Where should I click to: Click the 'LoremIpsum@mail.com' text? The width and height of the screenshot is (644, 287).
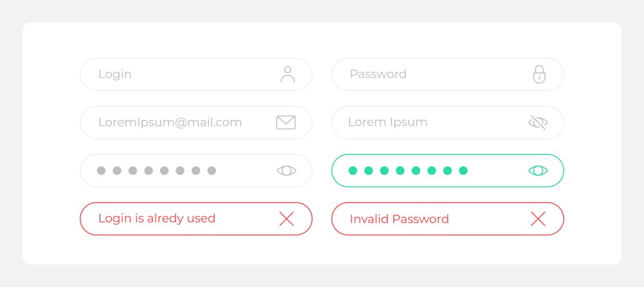tap(170, 122)
